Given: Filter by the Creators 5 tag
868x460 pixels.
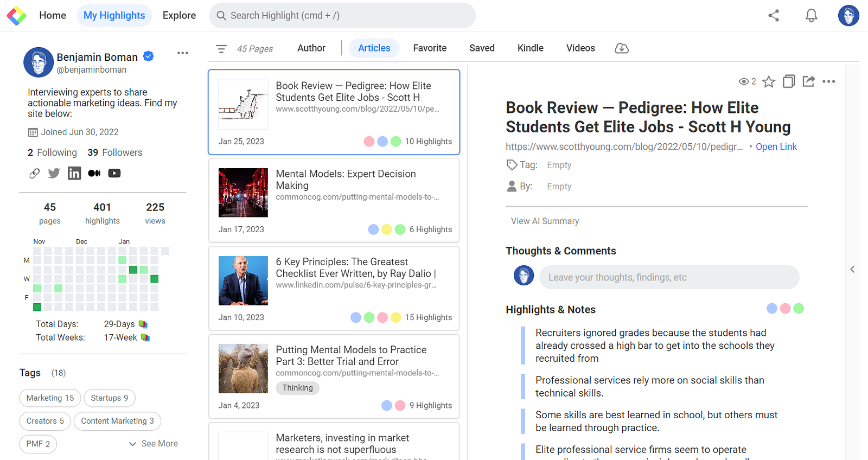Looking at the screenshot, I should point(45,421).
